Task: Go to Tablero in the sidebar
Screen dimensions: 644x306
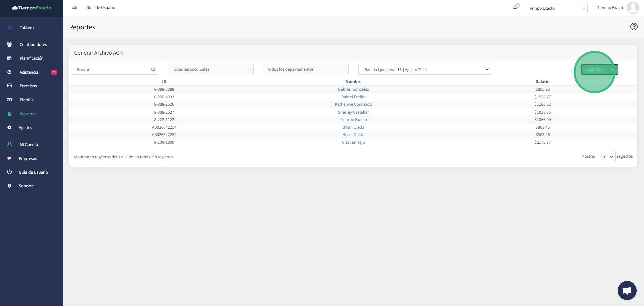Action: click(x=26, y=28)
